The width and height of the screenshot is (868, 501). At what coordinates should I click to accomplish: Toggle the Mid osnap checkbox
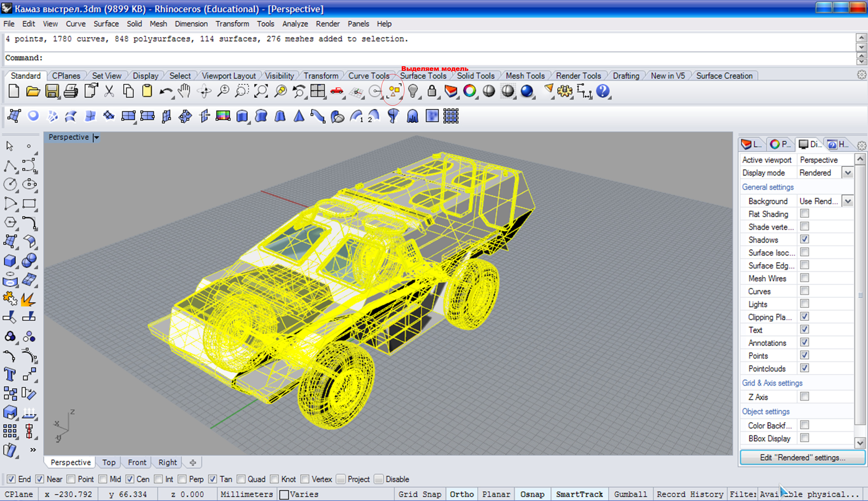click(x=103, y=479)
